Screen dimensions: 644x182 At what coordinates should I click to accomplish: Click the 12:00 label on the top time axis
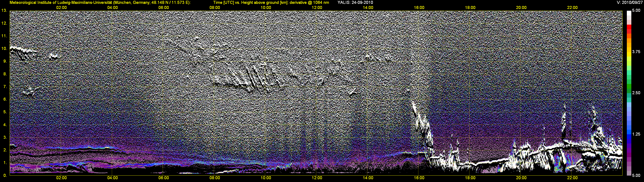(x=317, y=7)
